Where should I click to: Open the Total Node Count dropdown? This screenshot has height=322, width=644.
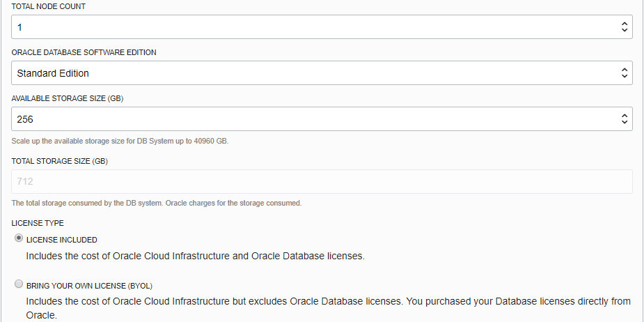322,27
